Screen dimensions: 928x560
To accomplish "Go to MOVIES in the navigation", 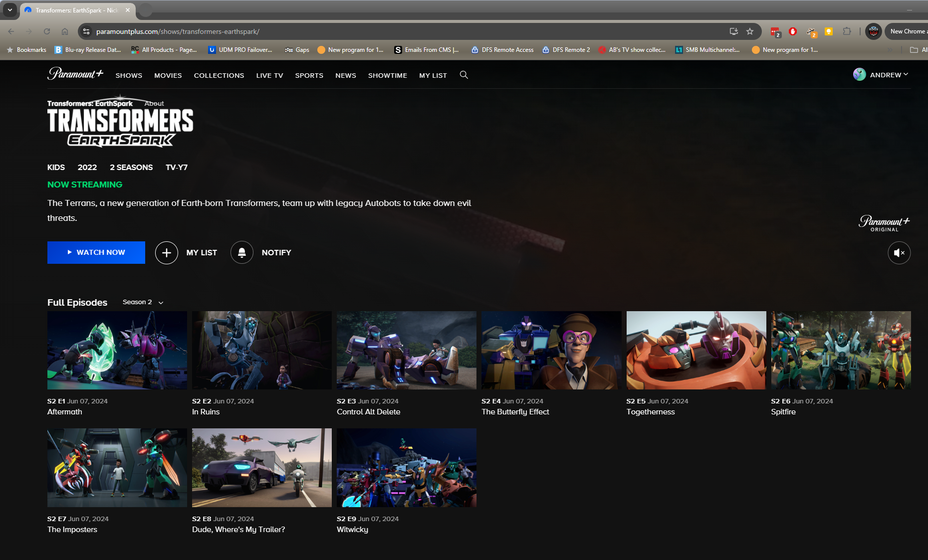I will click(168, 75).
